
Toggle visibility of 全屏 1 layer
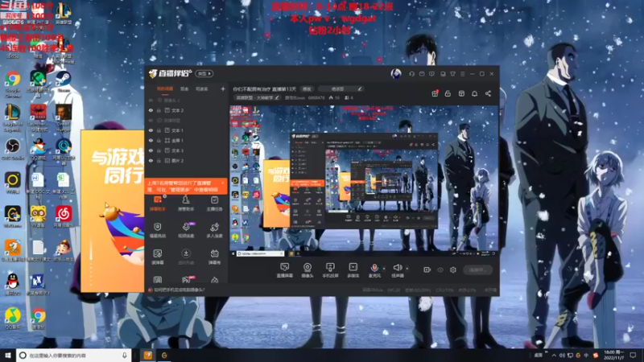click(151, 140)
